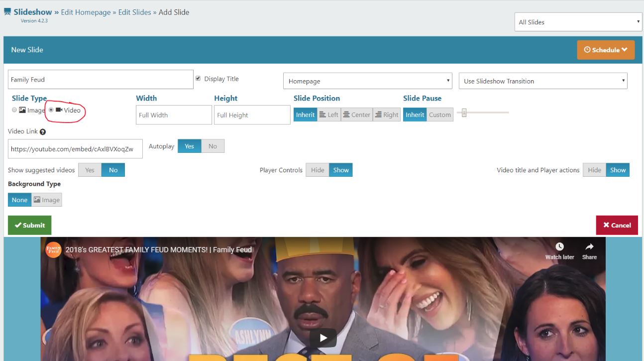The width and height of the screenshot is (644, 361).
Task: Set Autoplay to No
Action: 213,146
